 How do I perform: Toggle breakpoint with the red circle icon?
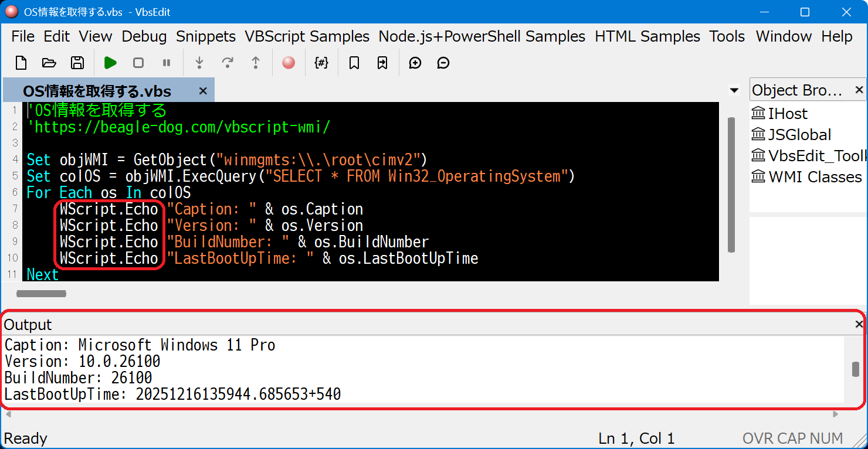click(x=289, y=63)
